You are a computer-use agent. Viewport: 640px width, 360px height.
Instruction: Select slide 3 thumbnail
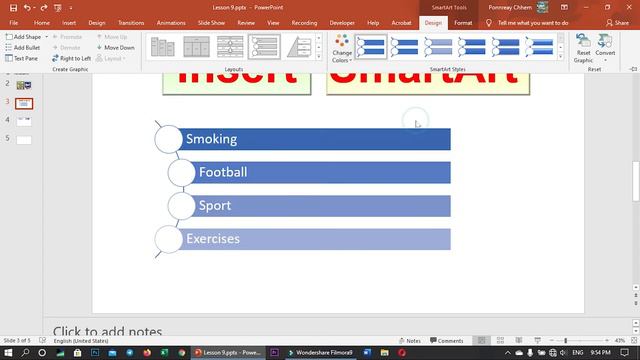click(24, 104)
